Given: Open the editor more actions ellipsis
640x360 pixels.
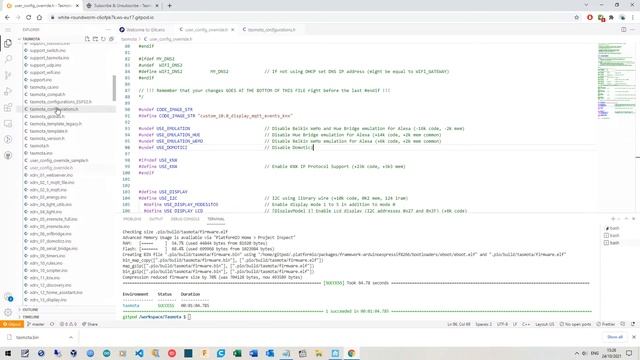Looking at the screenshot, I should coord(633,30).
